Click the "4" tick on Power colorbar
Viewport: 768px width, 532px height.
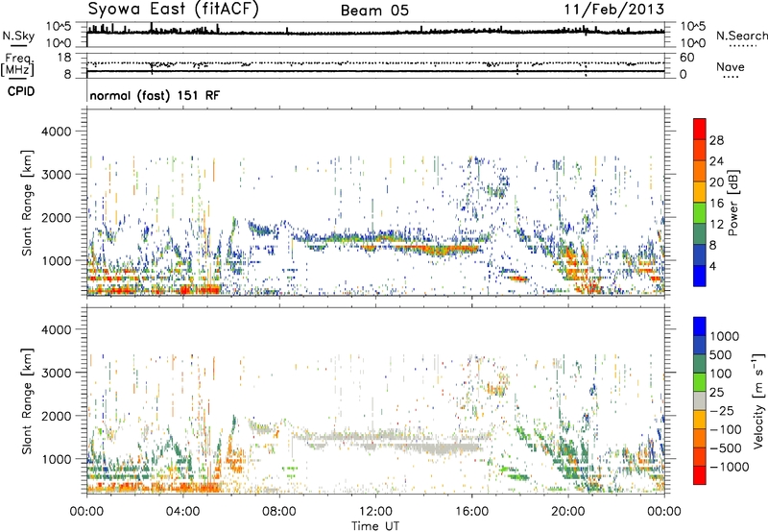point(712,267)
